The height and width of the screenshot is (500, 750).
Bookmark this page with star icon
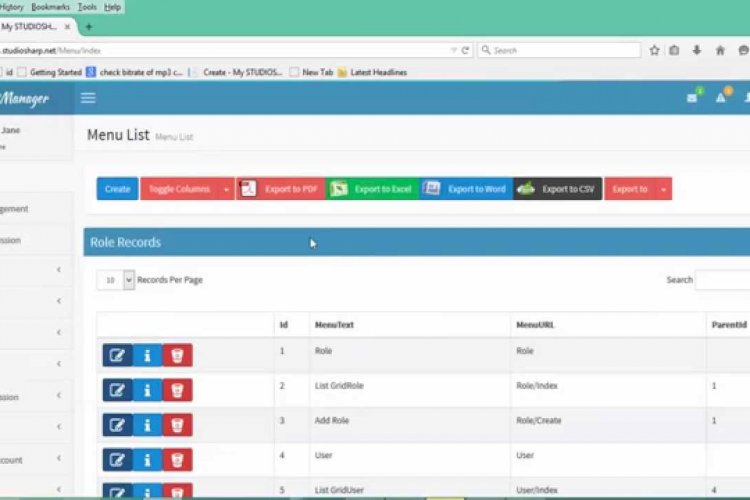point(654,50)
